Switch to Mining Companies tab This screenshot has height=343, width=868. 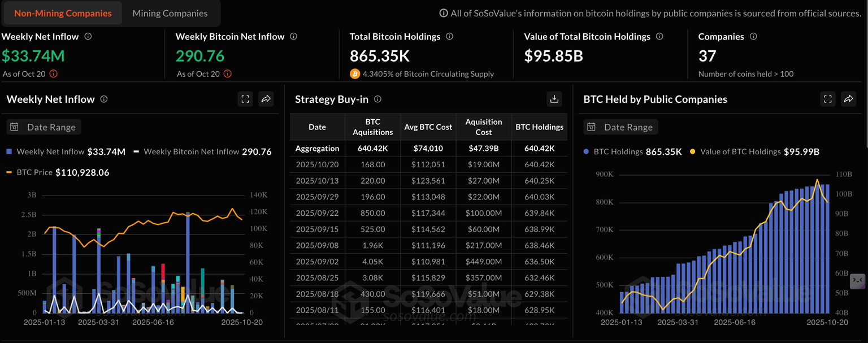tap(170, 13)
